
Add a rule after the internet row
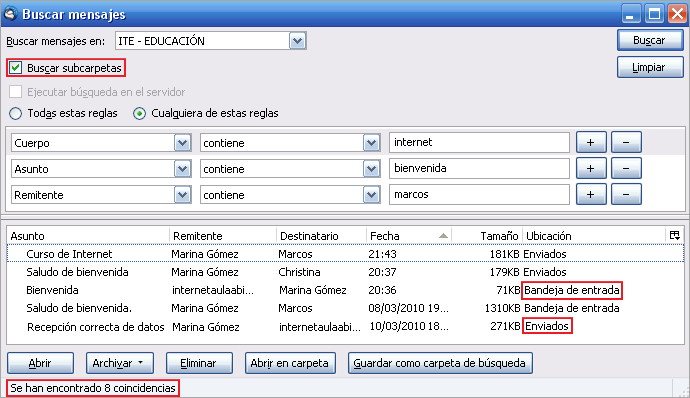click(591, 142)
